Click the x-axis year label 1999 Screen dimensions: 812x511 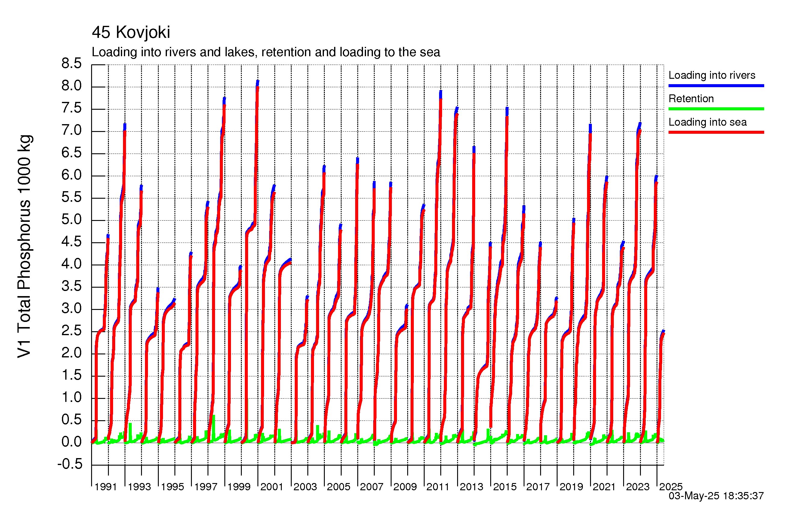coord(239,487)
